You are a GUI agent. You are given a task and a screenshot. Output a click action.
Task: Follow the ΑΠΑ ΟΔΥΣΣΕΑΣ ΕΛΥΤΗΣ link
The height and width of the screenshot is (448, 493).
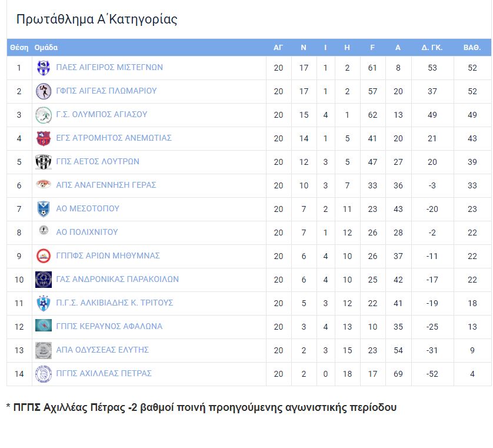click(x=102, y=350)
